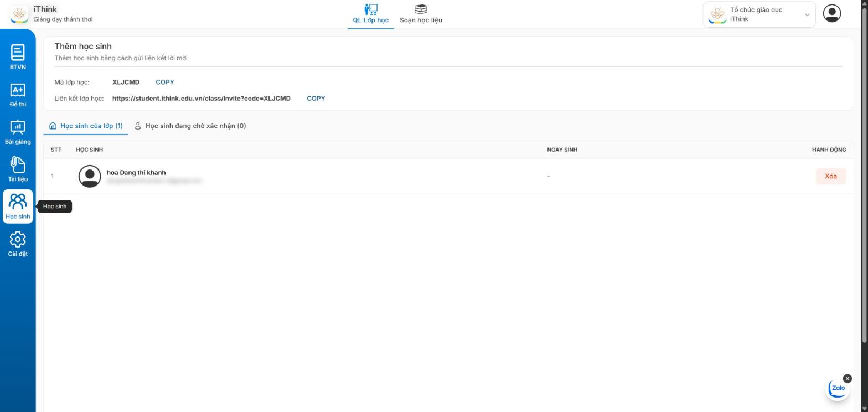
Task: Click the XLJCMD class code text
Action: coord(126,82)
